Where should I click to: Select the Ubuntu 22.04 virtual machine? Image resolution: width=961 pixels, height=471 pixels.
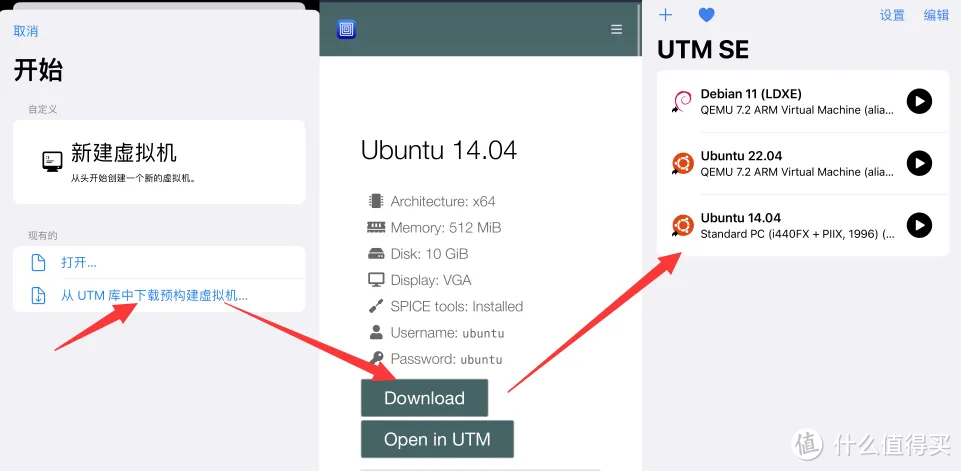pos(803,163)
